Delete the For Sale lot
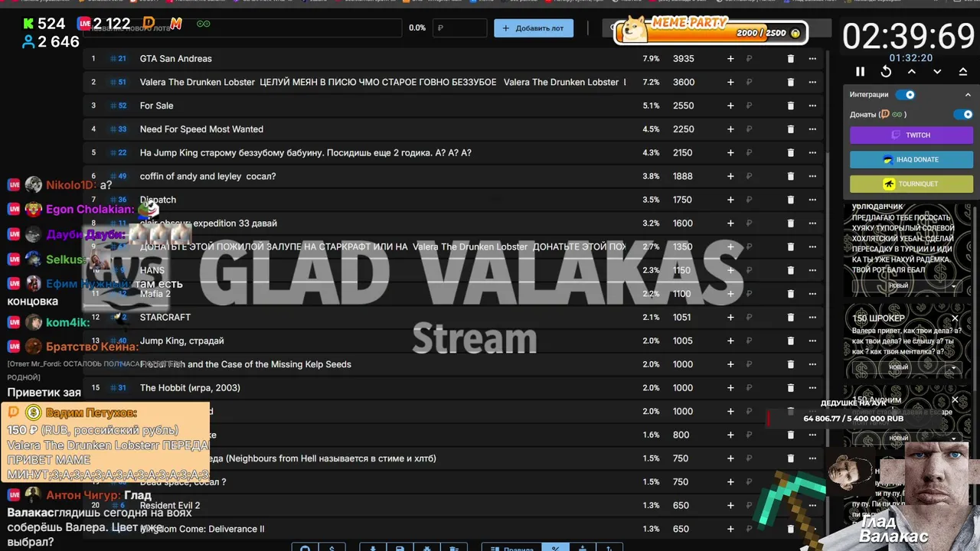980x551 pixels. pos(791,106)
